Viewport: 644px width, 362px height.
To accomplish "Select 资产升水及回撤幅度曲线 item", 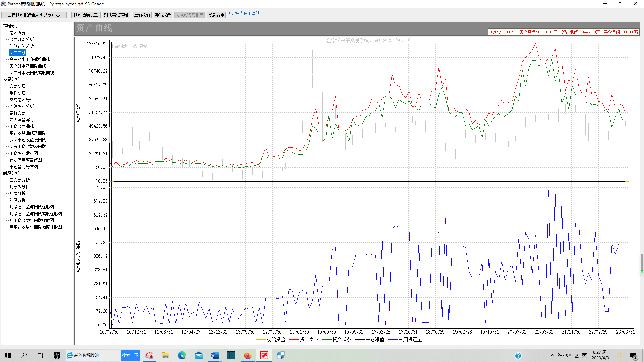I will [32, 73].
